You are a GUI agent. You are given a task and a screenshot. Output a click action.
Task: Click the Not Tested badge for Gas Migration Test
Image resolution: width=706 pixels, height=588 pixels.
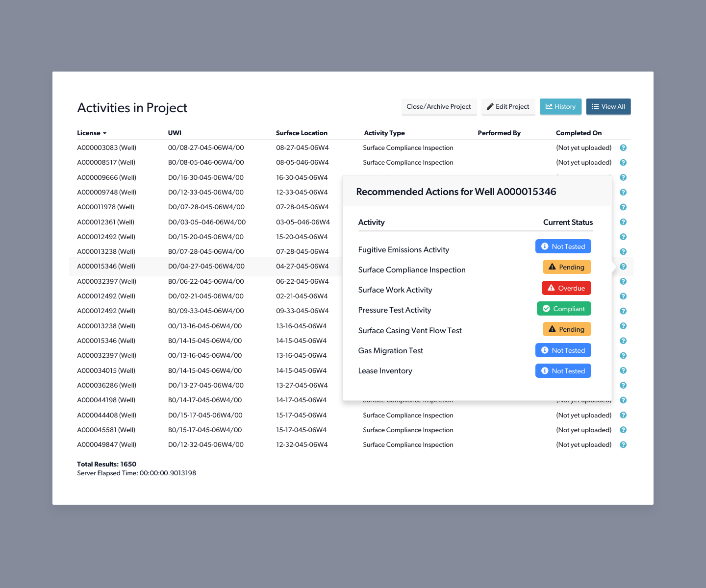click(563, 350)
